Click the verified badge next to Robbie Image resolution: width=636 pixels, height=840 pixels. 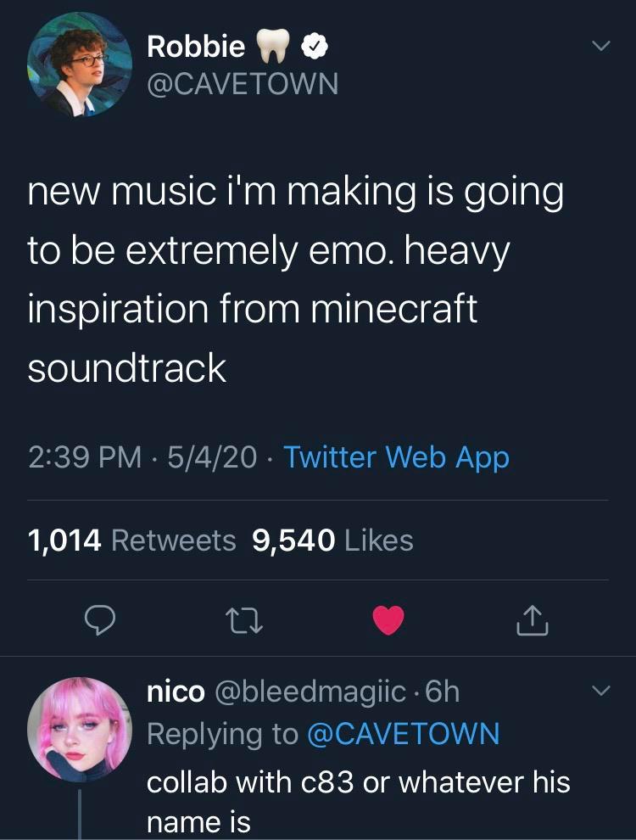(315, 46)
